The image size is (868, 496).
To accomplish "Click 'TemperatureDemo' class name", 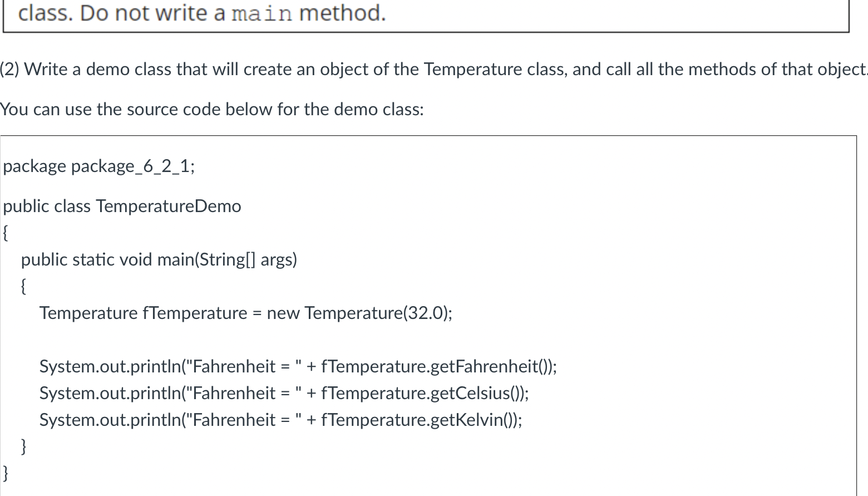I will (169, 207).
